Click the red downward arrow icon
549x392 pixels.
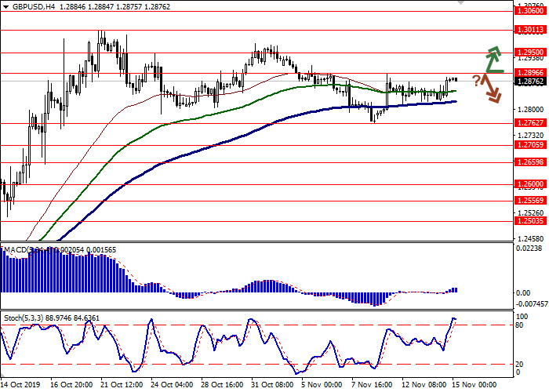coord(491,87)
